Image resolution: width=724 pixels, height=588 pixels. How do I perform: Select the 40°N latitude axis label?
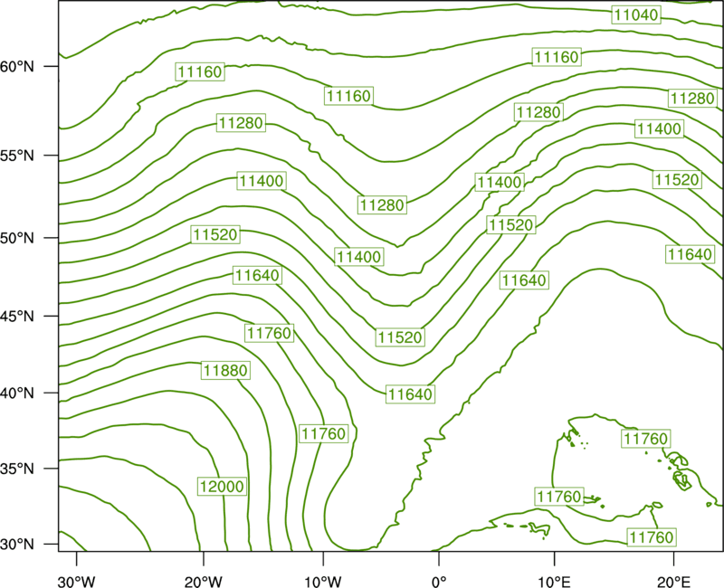tap(17, 394)
